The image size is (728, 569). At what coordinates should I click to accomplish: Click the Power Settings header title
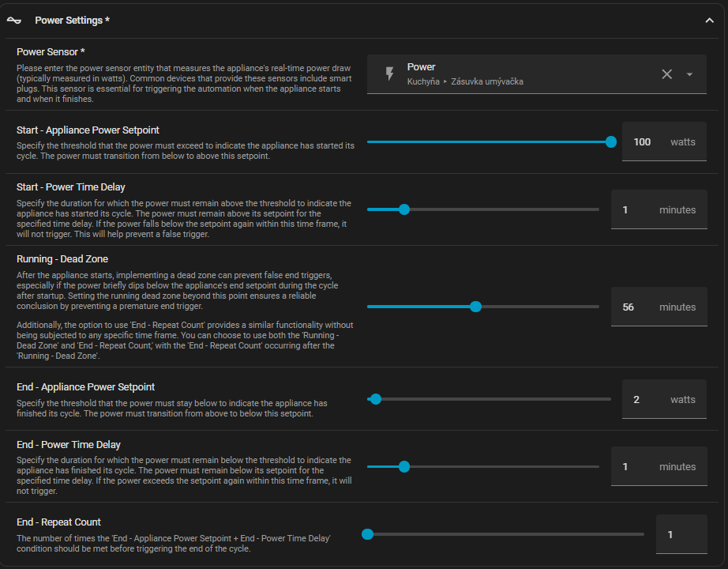coord(72,21)
